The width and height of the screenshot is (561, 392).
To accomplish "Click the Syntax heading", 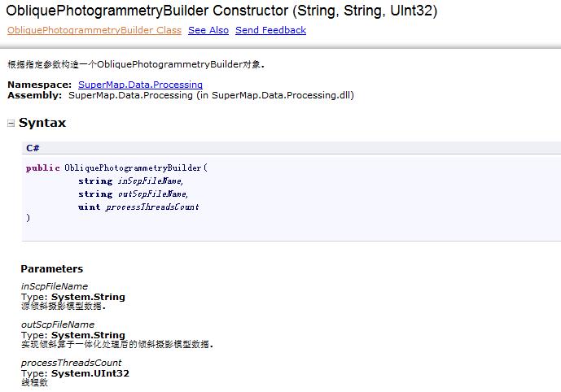I will pyautogui.click(x=42, y=123).
